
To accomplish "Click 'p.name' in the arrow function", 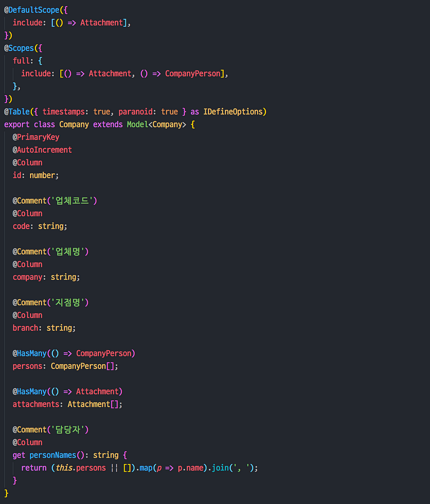I will 190,468.
